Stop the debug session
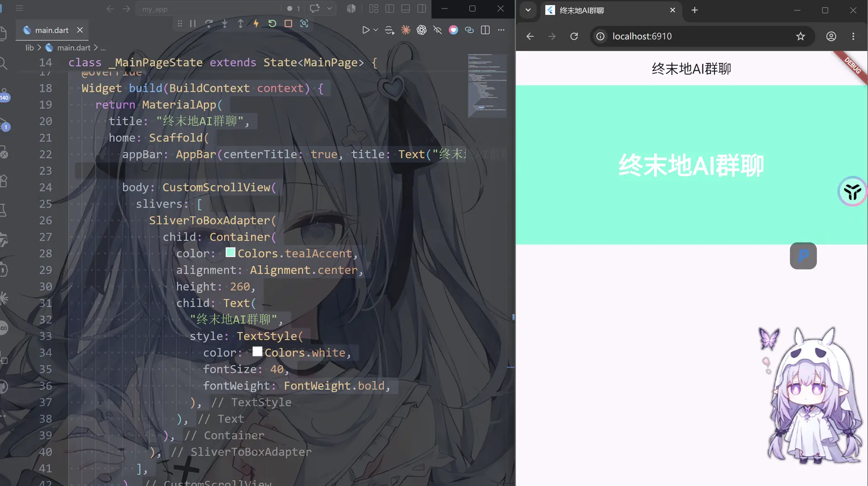 point(288,24)
